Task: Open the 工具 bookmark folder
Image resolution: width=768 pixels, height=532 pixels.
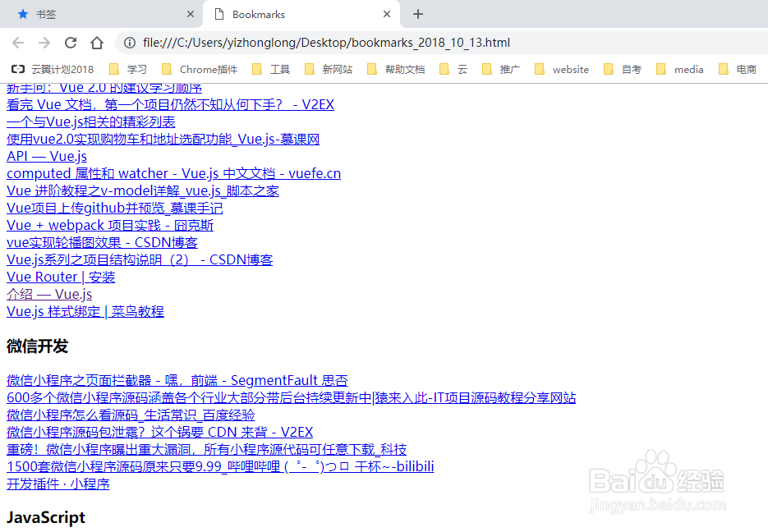Action: (x=271, y=70)
